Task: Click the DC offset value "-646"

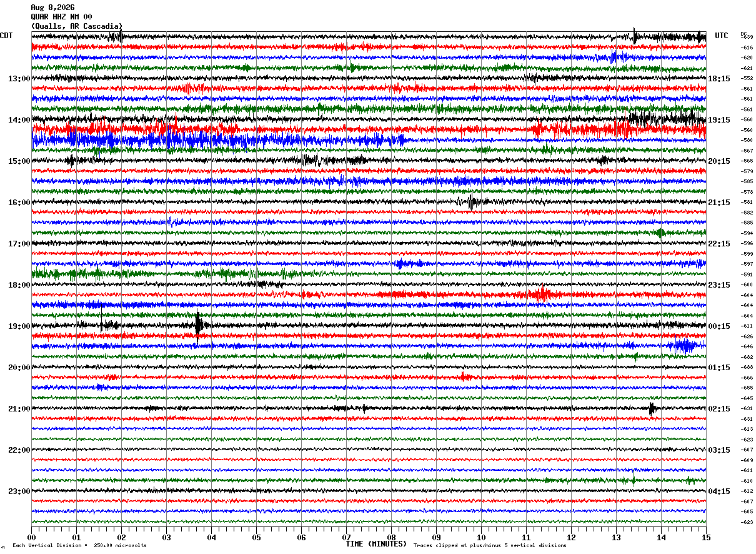Action: [747, 346]
